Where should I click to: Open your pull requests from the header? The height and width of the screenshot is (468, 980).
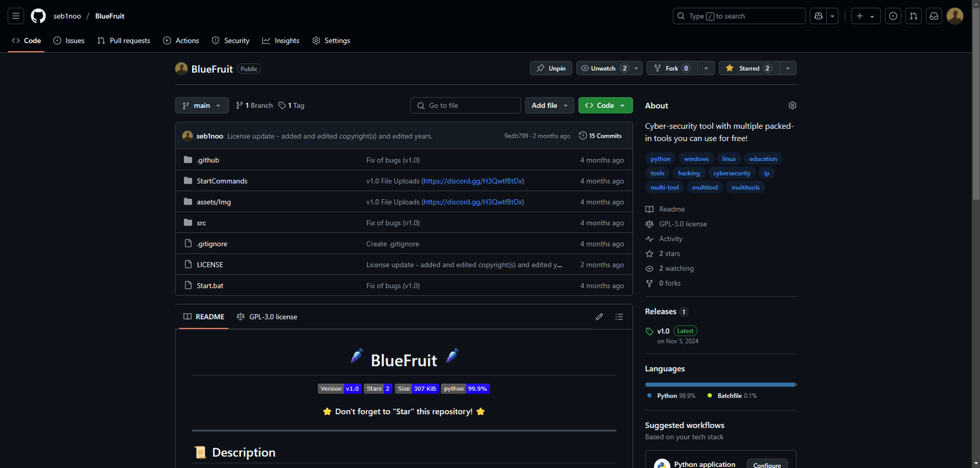click(x=913, y=15)
